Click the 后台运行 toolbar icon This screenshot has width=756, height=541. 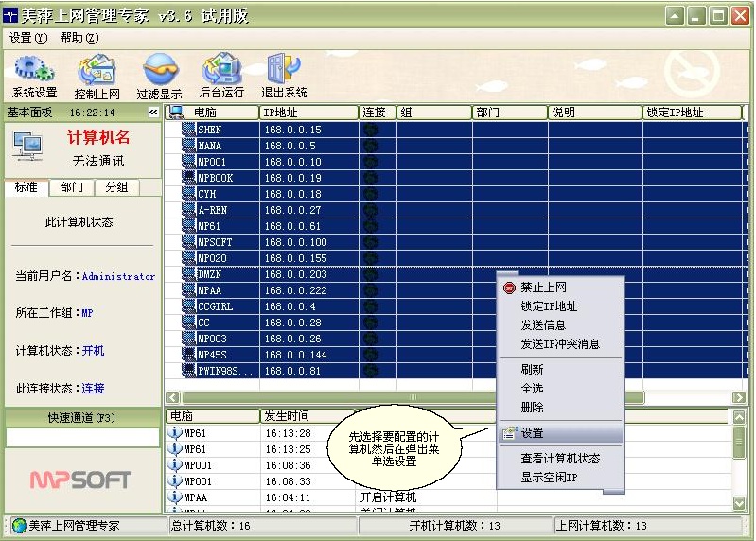point(221,76)
